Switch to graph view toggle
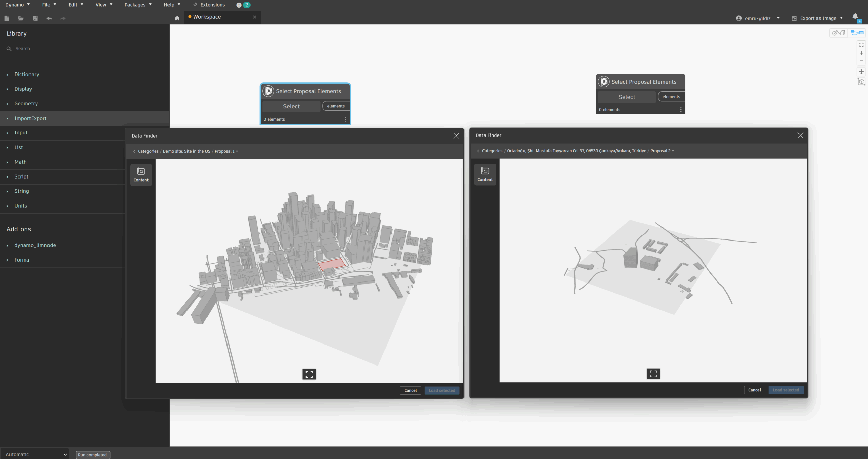 tap(857, 33)
